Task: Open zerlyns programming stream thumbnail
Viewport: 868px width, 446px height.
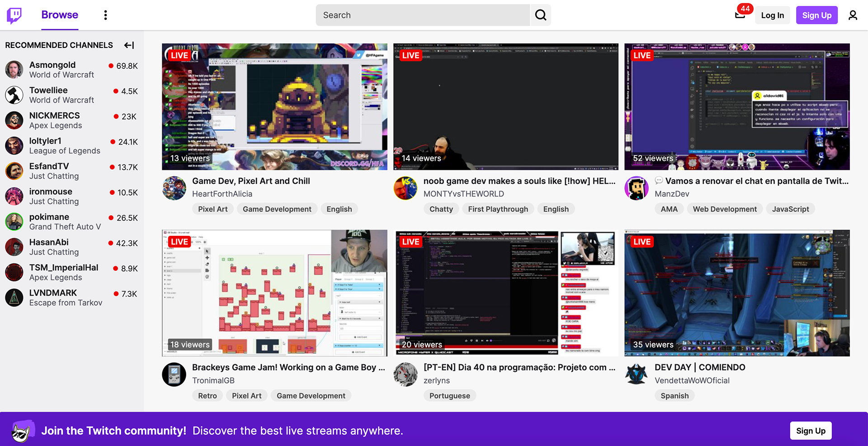Action: pos(506,293)
